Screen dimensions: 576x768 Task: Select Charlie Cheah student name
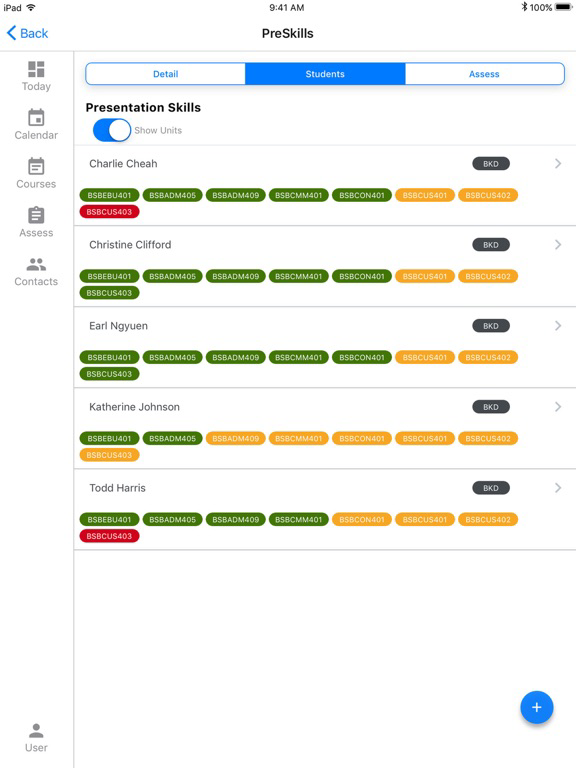click(123, 164)
